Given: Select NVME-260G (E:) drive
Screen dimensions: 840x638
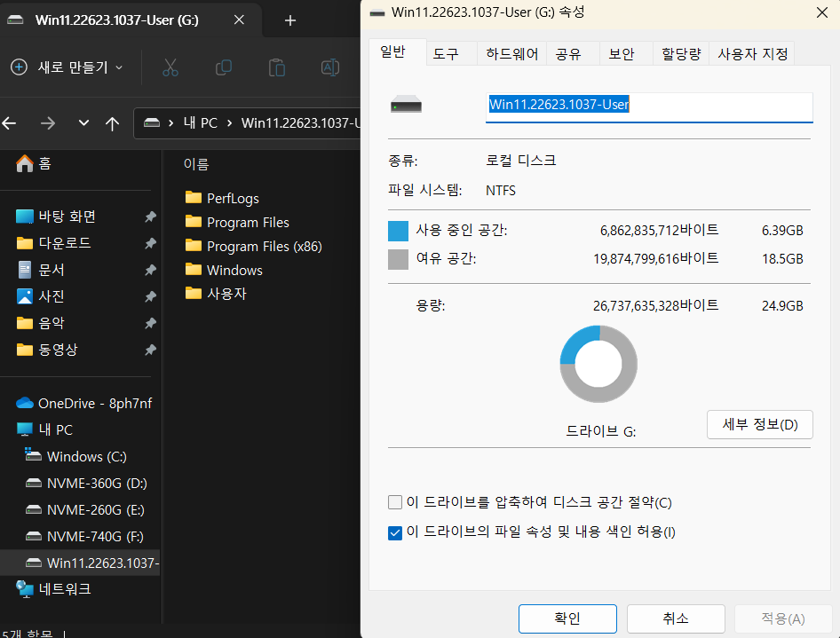Looking at the screenshot, I should click(x=84, y=510).
